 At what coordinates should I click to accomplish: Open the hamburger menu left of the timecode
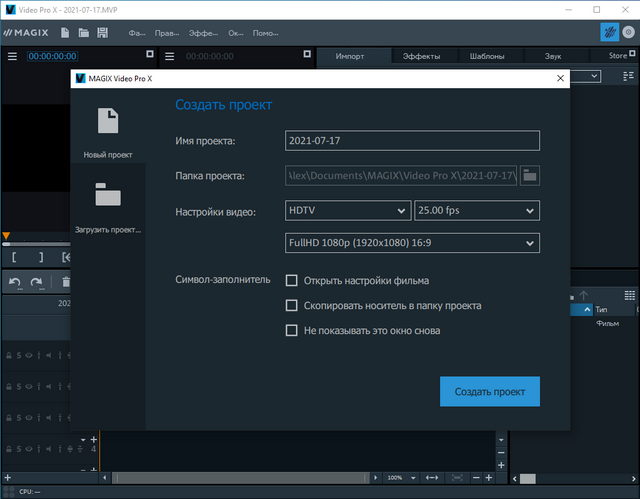coord(13,56)
